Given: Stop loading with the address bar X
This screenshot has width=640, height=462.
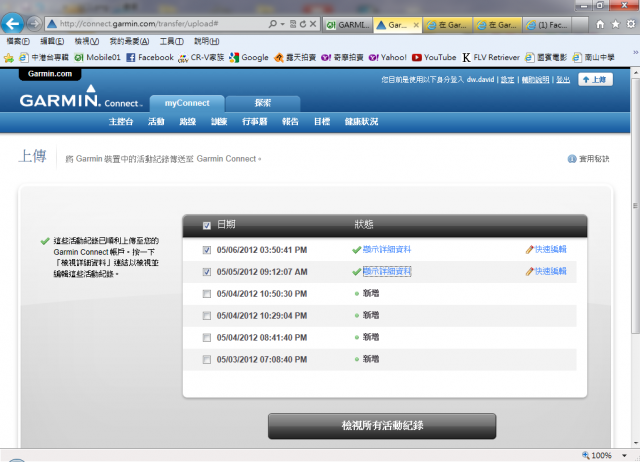Looking at the screenshot, I should (313, 24).
